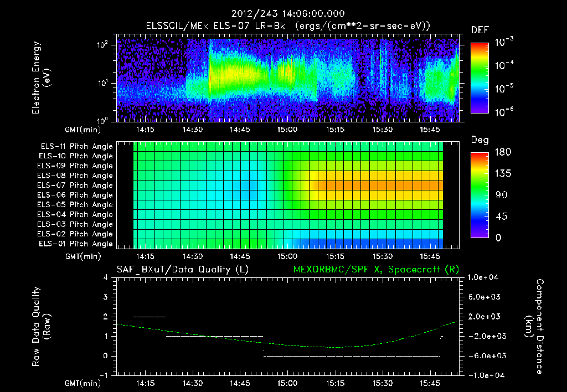Click the 180 value on Deg scale

click(x=503, y=152)
